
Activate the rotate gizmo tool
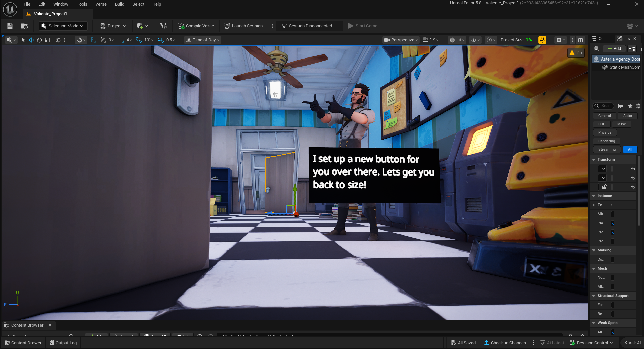pyautogui.click(x=39, y=40)
